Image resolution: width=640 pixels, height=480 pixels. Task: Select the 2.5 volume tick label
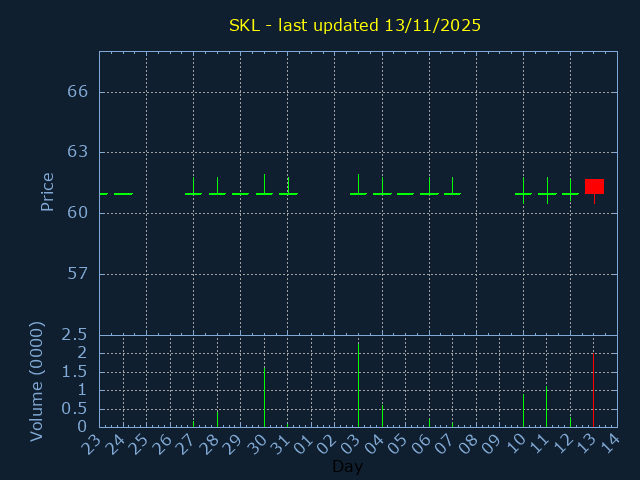pyautogui.click(x=76, y=335)
